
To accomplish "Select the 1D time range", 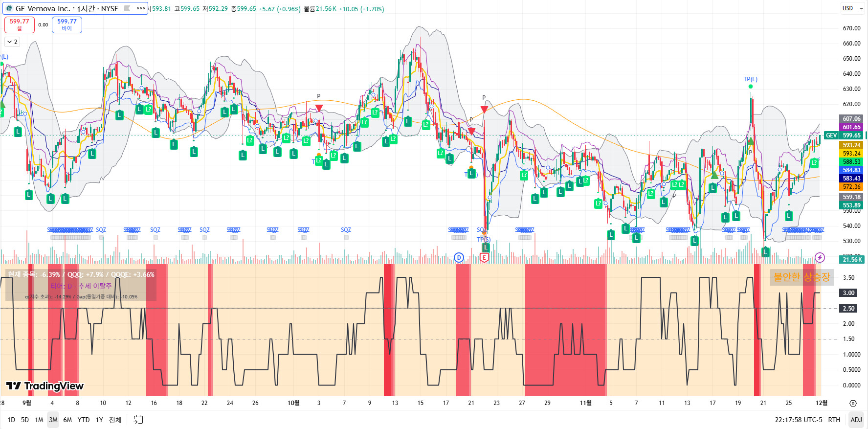I will (11, 420).
